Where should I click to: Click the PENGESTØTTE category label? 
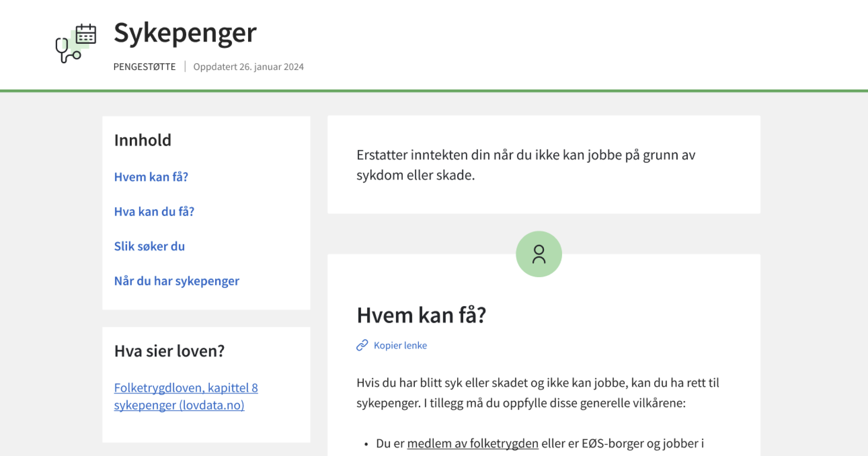pyautogui.click(x=144, y=67)
